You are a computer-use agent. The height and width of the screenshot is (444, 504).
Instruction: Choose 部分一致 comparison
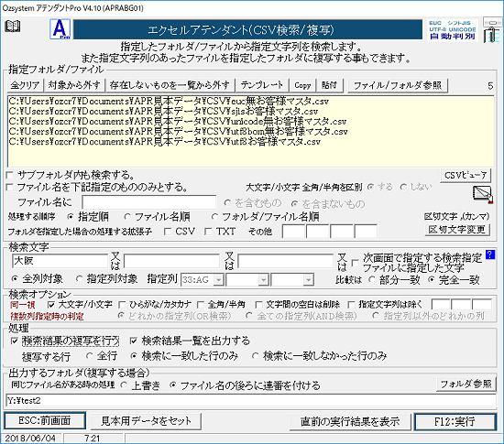pos(372,280)
